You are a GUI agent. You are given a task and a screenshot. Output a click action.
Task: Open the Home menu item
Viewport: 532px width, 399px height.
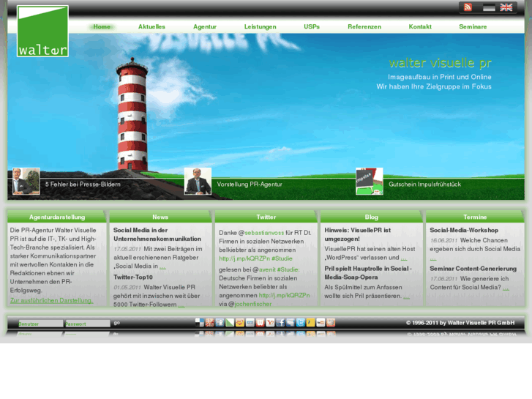point(102,26)
